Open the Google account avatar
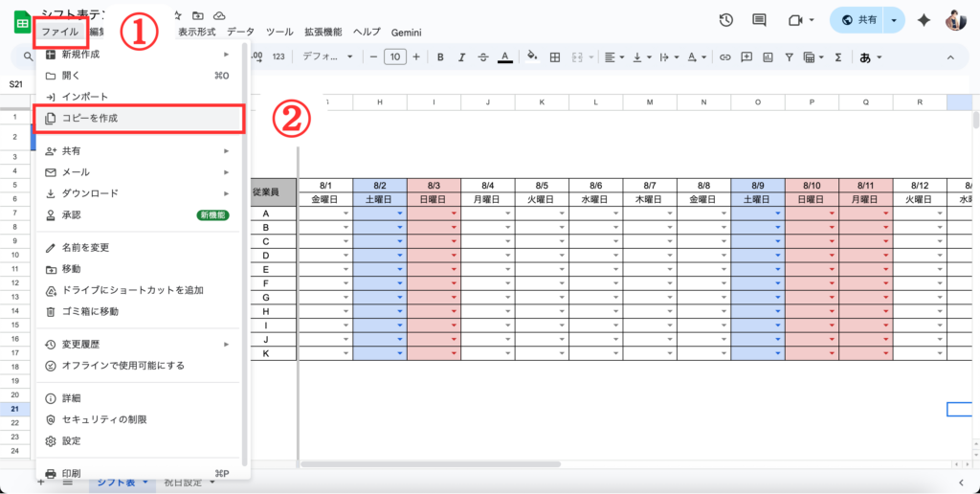980x494 pixels. coord(956,20)
